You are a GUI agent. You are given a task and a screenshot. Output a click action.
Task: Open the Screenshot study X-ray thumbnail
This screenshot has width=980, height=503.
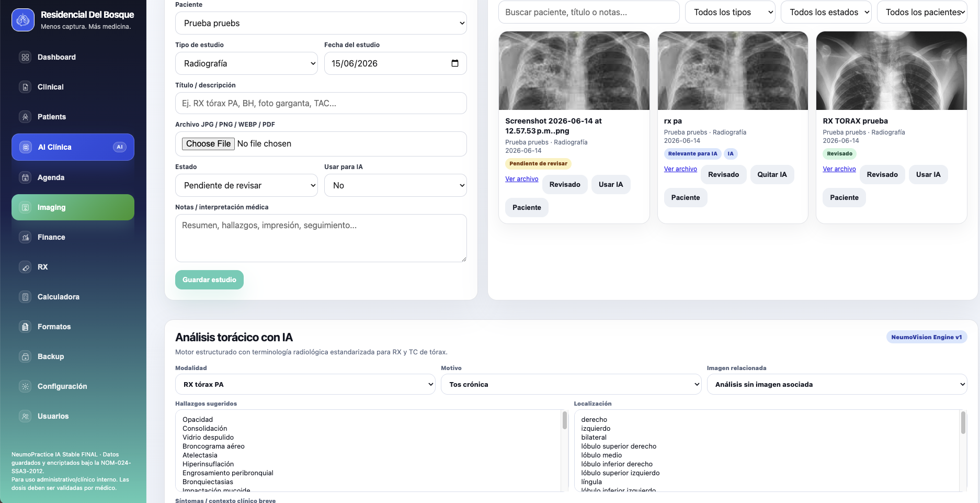pyautogui.click(x=574, y=71)
